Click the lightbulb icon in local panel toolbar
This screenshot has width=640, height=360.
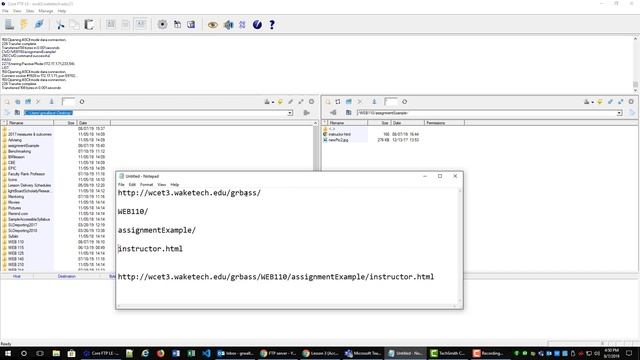tap(280, 102)
